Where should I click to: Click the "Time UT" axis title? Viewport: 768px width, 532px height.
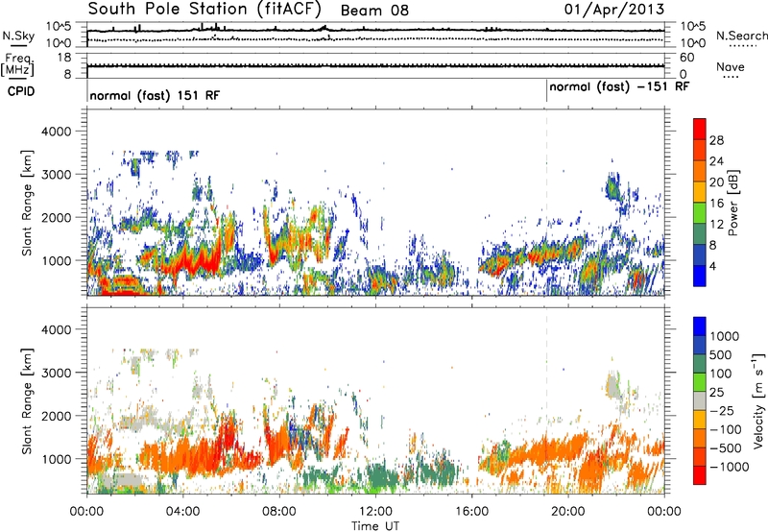click(x=375, y=526)
